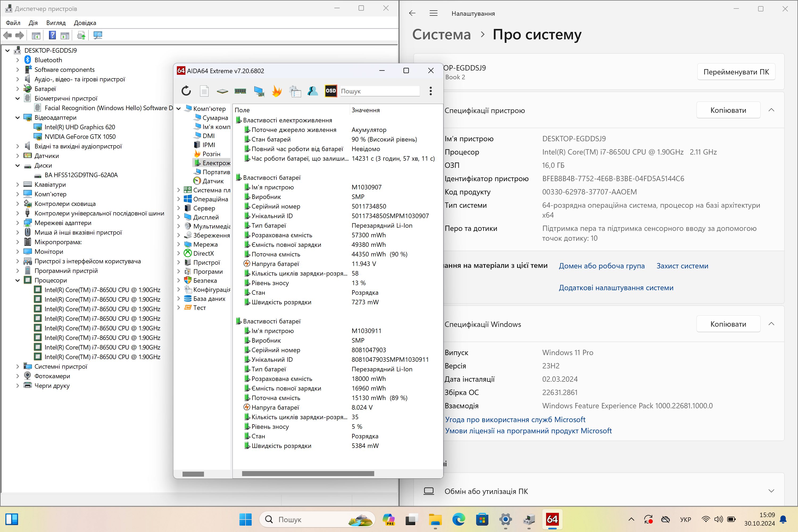
Task: Open Microsoft Edge from taskbar
Action: pyautogui.click(x=458, y=519)
